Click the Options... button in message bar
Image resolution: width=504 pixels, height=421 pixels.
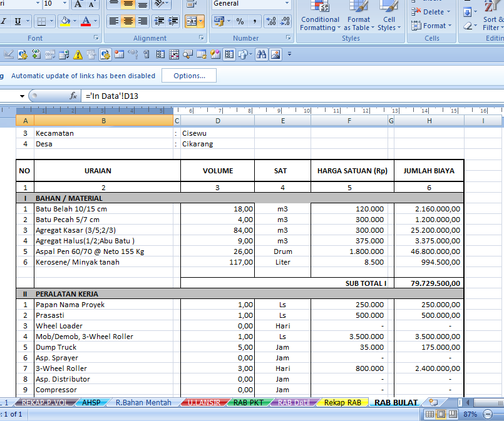coord(189,76)
